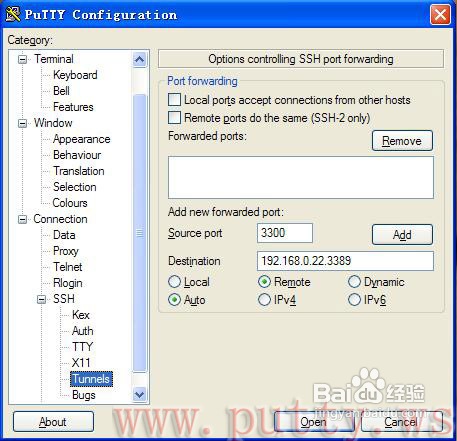The width and height of the screenshot is (457, 441).
Task: Click into the Source port field
Action: tap(285, 233)
